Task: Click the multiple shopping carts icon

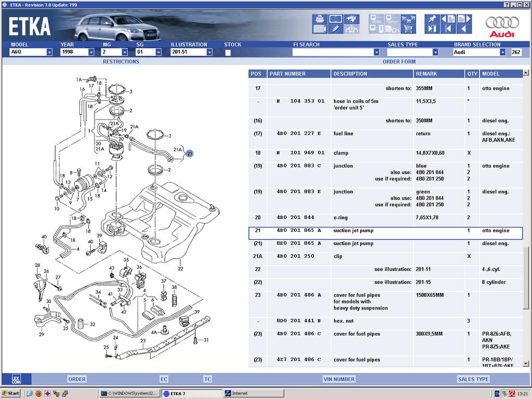Action: click(409, 19)
